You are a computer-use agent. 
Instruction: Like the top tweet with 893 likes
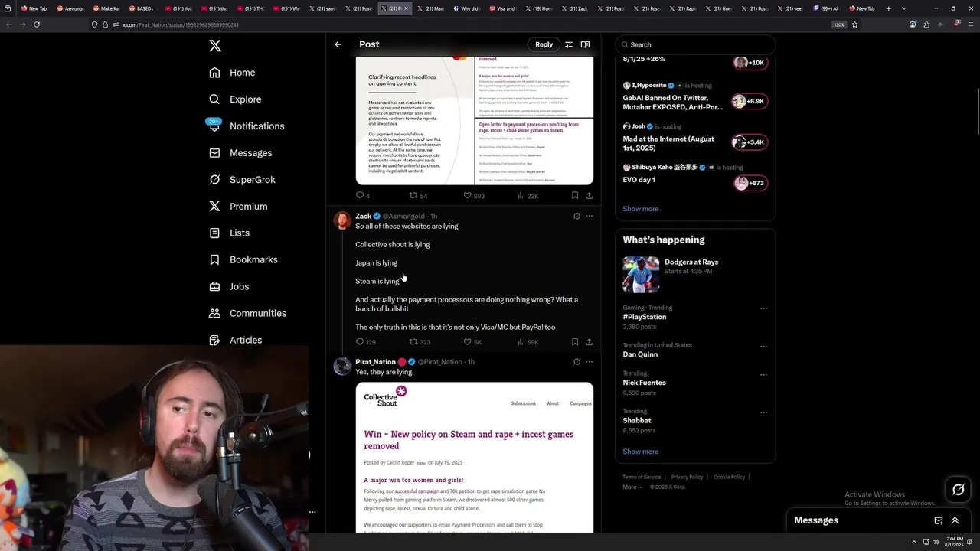coord(474,196)
